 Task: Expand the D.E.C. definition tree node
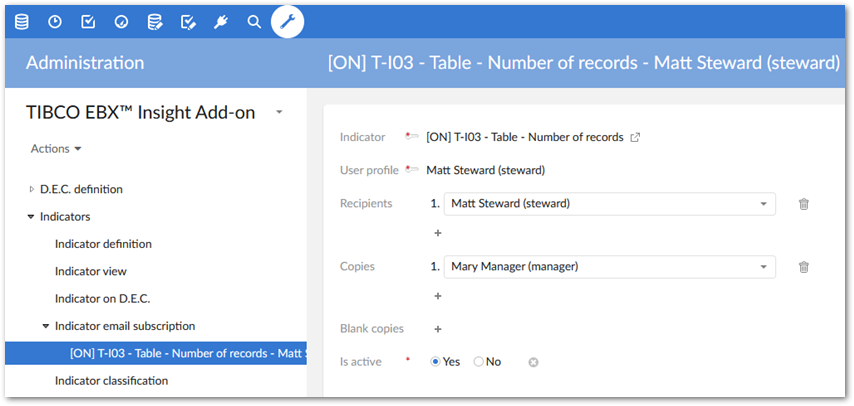pyautogui.click(x=31, y=189)
